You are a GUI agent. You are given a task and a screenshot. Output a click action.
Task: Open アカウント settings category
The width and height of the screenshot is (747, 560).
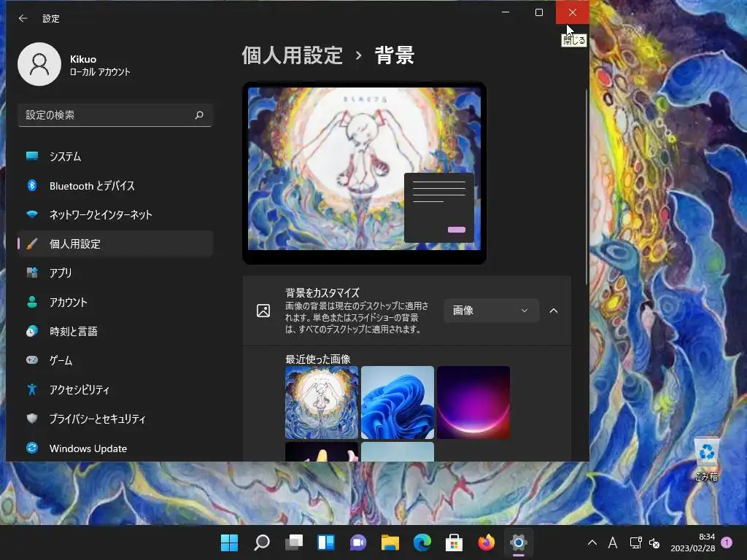[x=115, y=303]
